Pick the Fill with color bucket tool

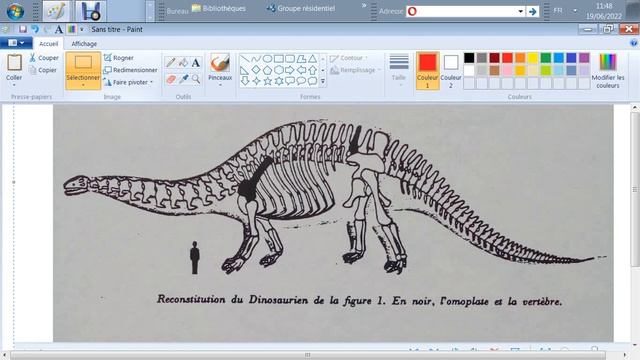coord(183,62)
